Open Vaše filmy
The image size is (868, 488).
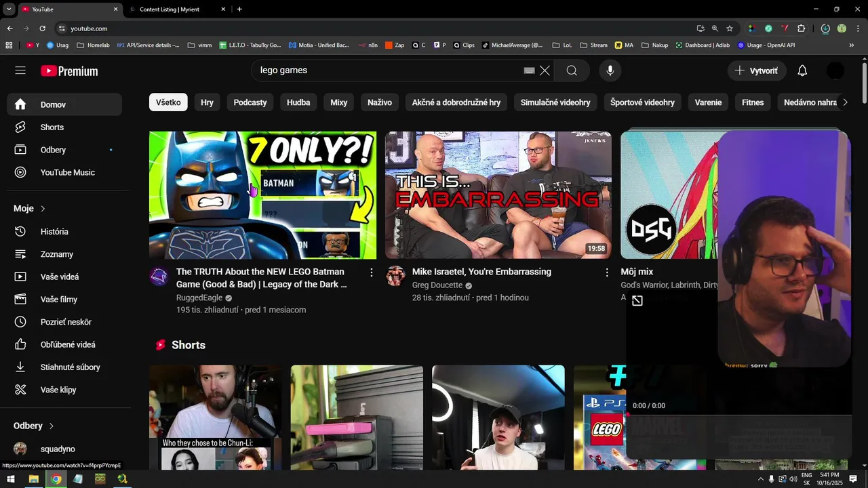coord(64,299)
